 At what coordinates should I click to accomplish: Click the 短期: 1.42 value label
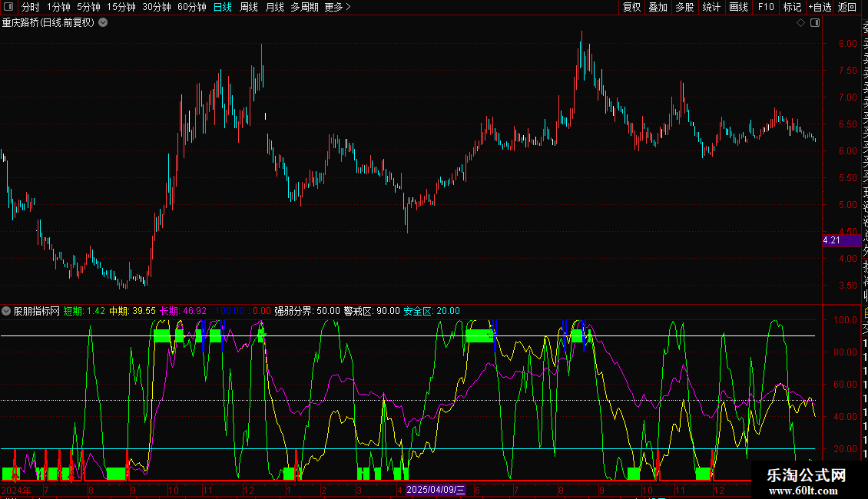tap(84, 311)
